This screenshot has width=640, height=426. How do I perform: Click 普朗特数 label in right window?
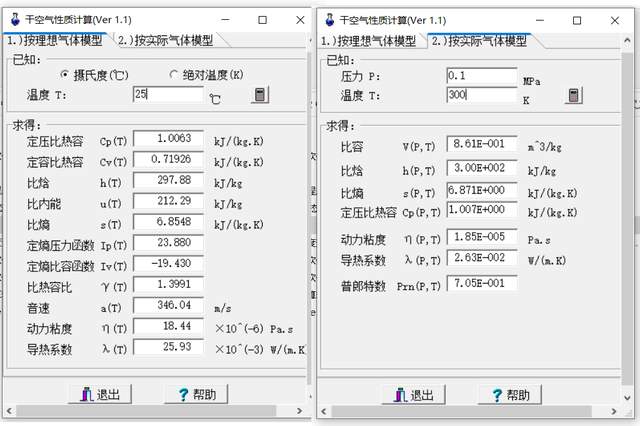363,286
